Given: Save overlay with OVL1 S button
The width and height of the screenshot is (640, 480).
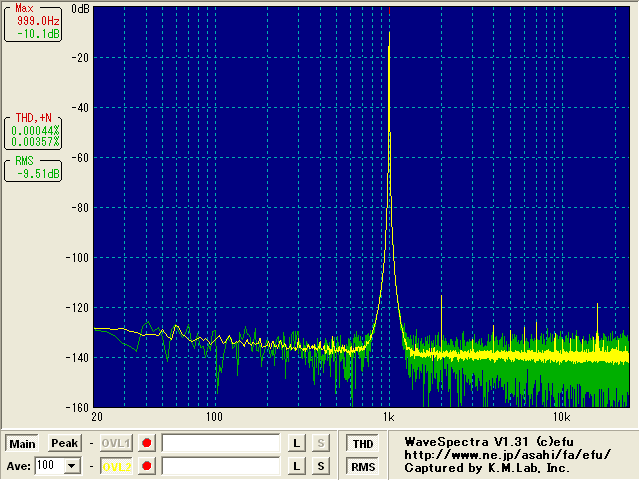Looking at the screenshot, I should coord(321,443).
